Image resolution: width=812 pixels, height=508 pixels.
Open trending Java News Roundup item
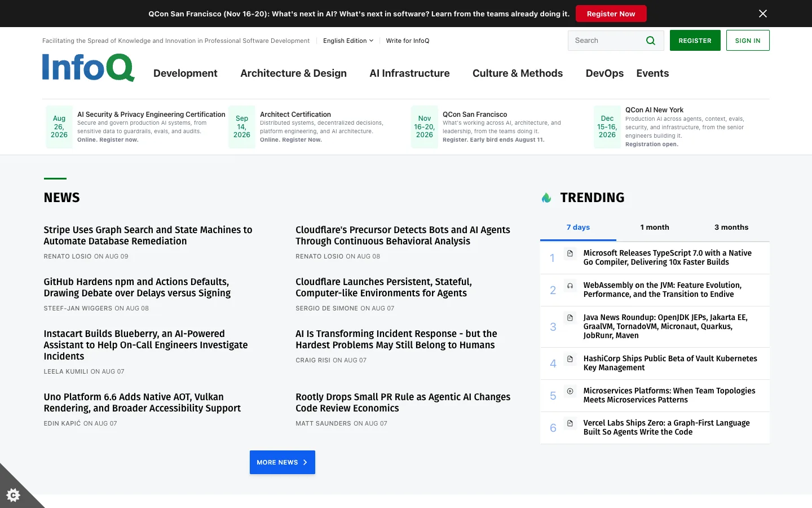tap(665, 326)
